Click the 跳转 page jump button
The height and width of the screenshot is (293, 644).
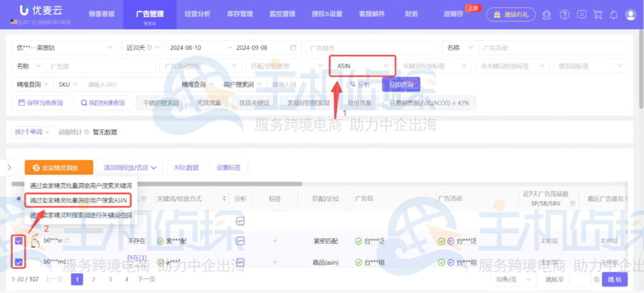coord(614,279)
